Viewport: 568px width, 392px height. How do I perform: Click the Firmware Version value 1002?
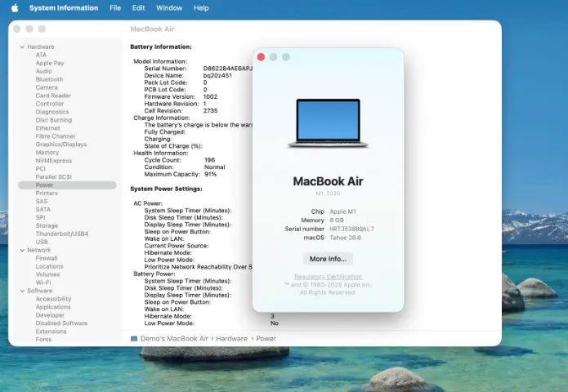tap(210, 96)
